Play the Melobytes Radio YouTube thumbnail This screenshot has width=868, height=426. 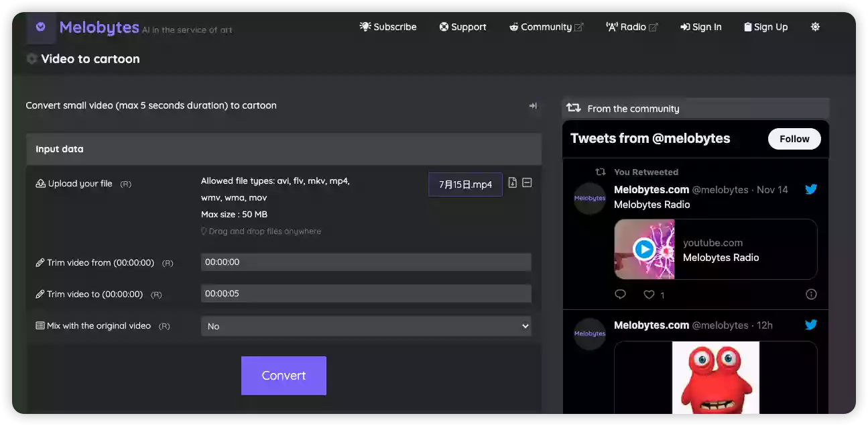644,250
